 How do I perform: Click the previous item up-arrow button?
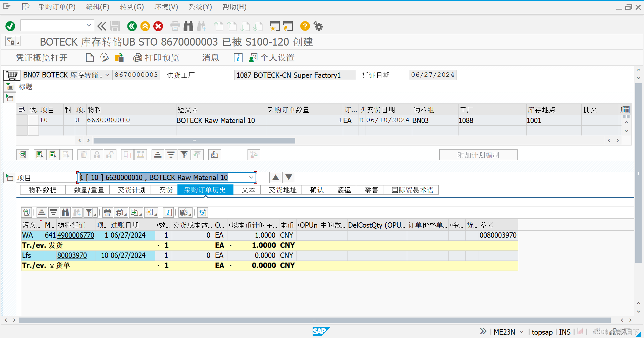275,177
